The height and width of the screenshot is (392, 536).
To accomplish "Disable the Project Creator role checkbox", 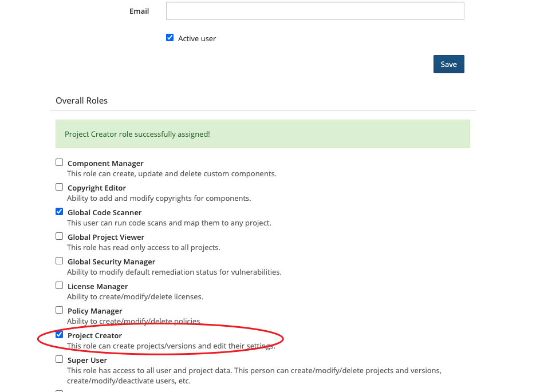I will [x=59, y=335].
